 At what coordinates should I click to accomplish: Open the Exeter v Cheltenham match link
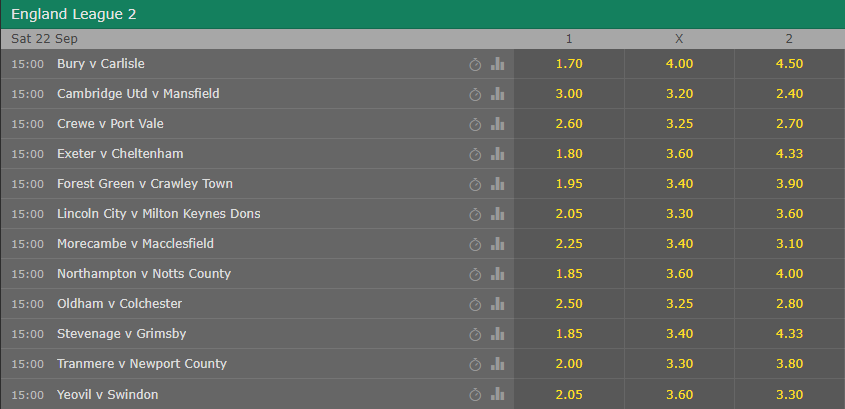pyautogui.click(x=120, y=154)
